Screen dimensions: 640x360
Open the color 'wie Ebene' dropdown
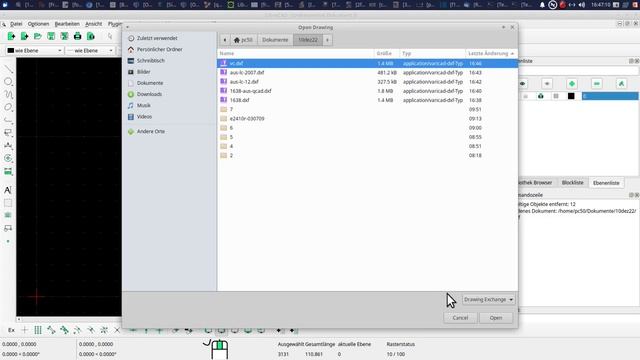(x=35, y=51)
